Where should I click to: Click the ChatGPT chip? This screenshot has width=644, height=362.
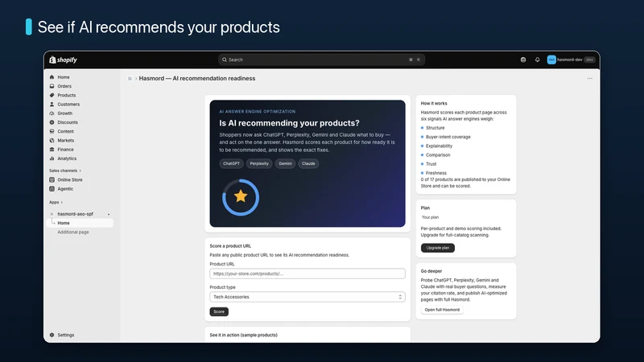[x=231, y=163]
